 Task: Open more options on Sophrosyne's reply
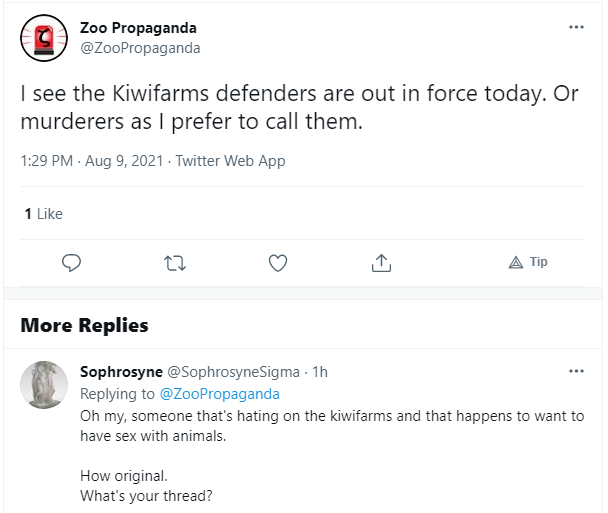[x=576, y=371]
